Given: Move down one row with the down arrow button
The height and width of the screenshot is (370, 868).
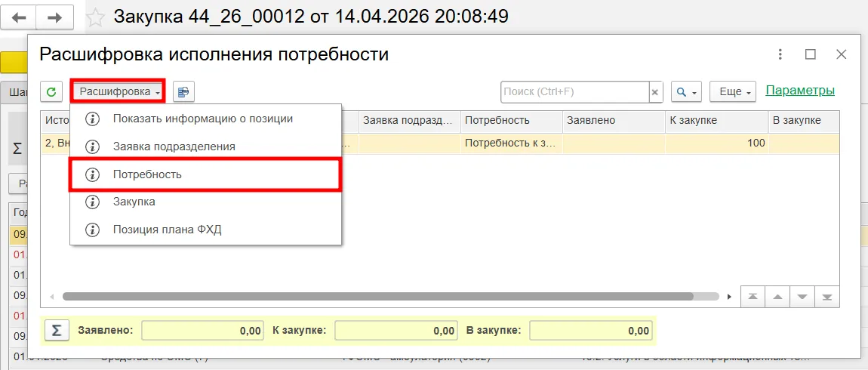Looking at the screenshot, I should pyautogui.click(x=802, y=296).
